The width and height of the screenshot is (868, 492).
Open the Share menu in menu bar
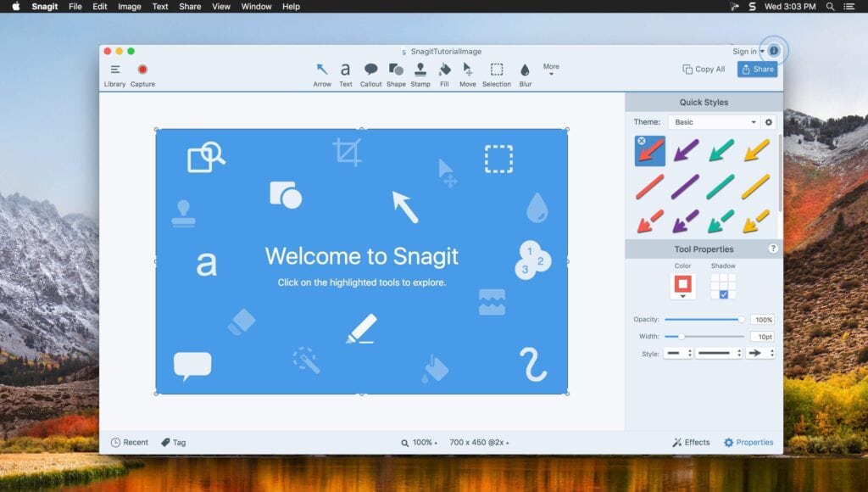point(190,7)
